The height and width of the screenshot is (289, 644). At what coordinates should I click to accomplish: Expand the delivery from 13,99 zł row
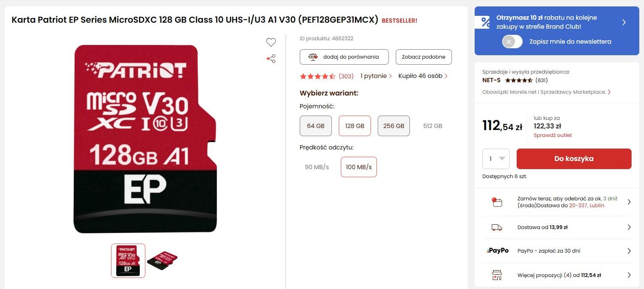(x=557, y=227)
